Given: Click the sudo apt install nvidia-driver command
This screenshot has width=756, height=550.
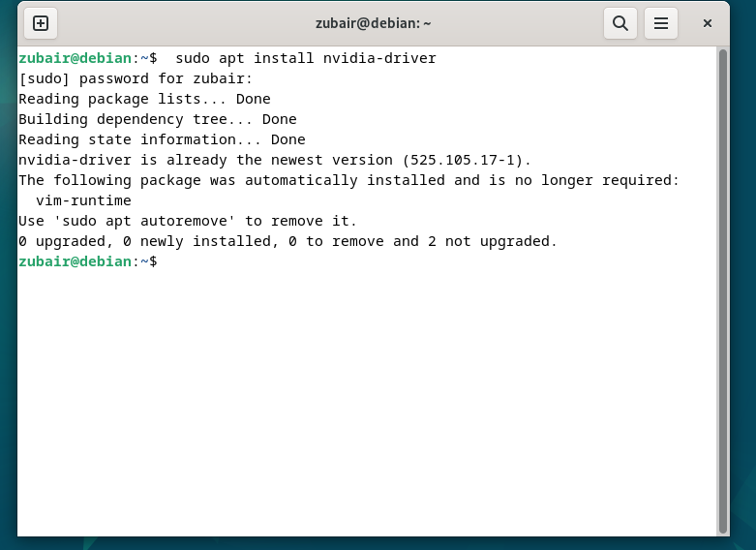Looking at the screenshot, I should pyautogui.click(x=306, y=58).
